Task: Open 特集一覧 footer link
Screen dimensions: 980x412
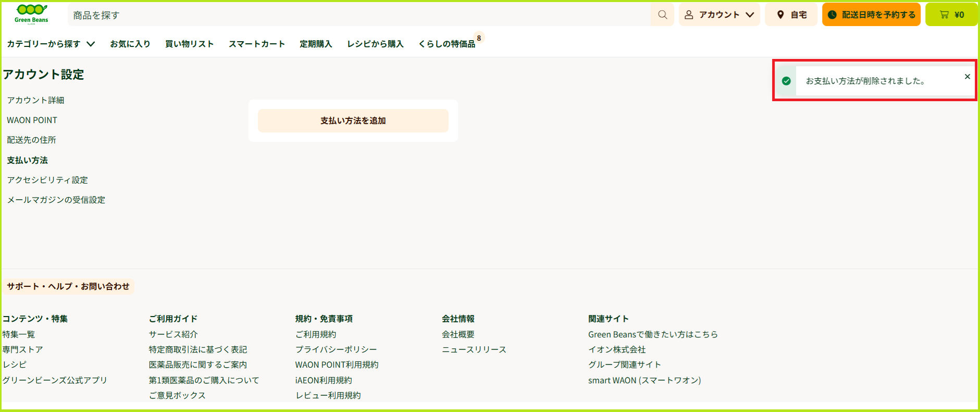Action: pyautogui.click(x=19, y=334)
